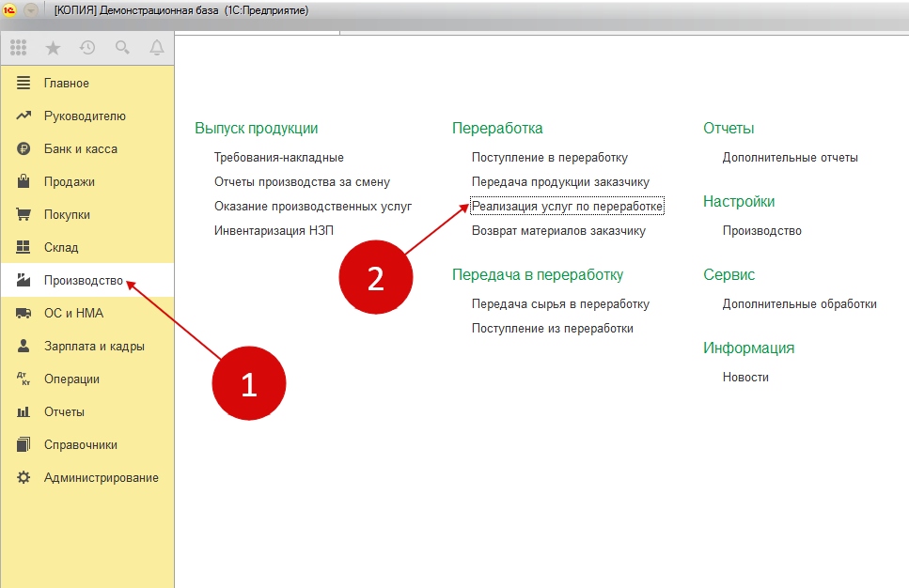Open Требования-накладные

coord(279,158)
